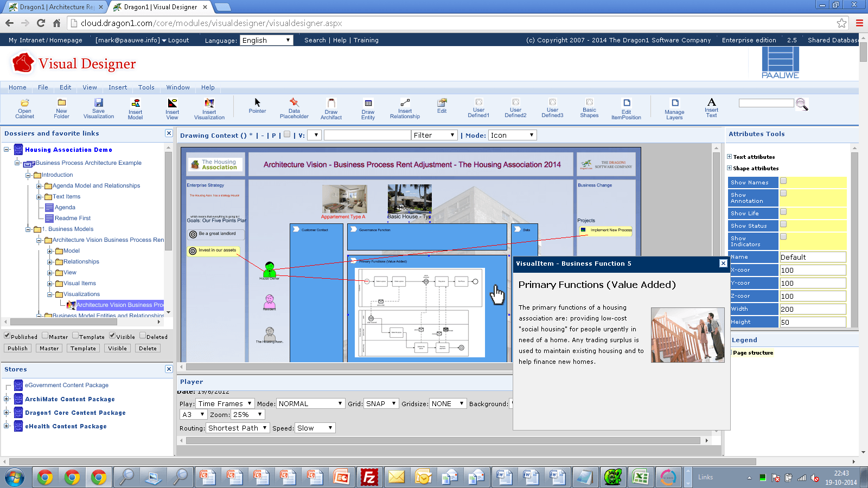Enable the Show Annotation checkbox
868x488 pixels.
coord(783,193)
